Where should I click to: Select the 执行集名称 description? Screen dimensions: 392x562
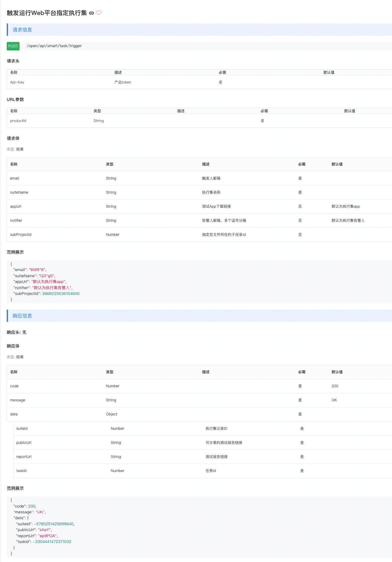coord(211,192)
